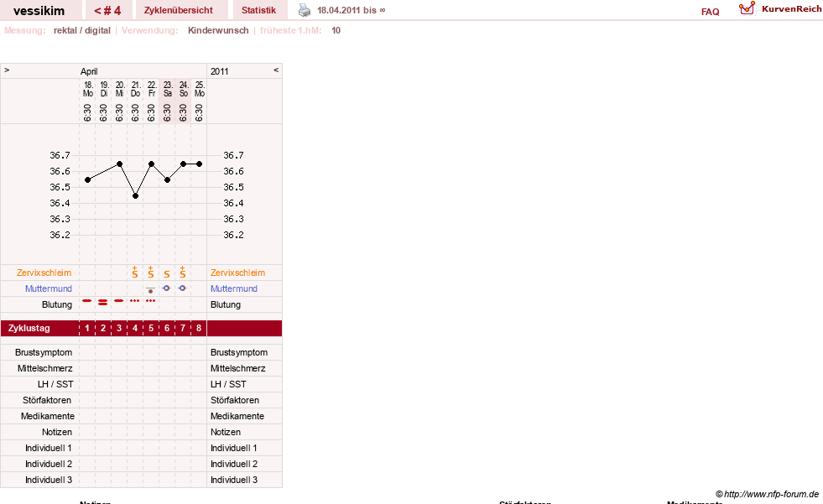Select temperature point for 22. Fr
This screenshot has height=504, width=823.
151,164
